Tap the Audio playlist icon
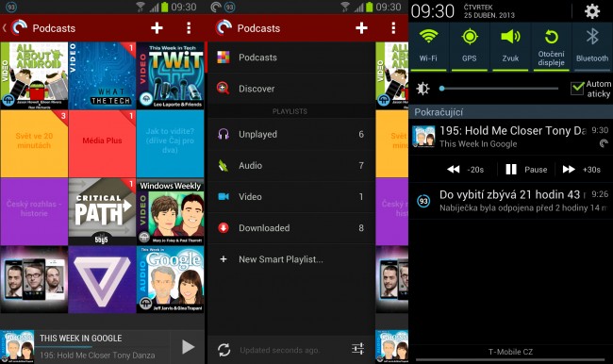The image size is (613, 364). [x=223, y=165]
